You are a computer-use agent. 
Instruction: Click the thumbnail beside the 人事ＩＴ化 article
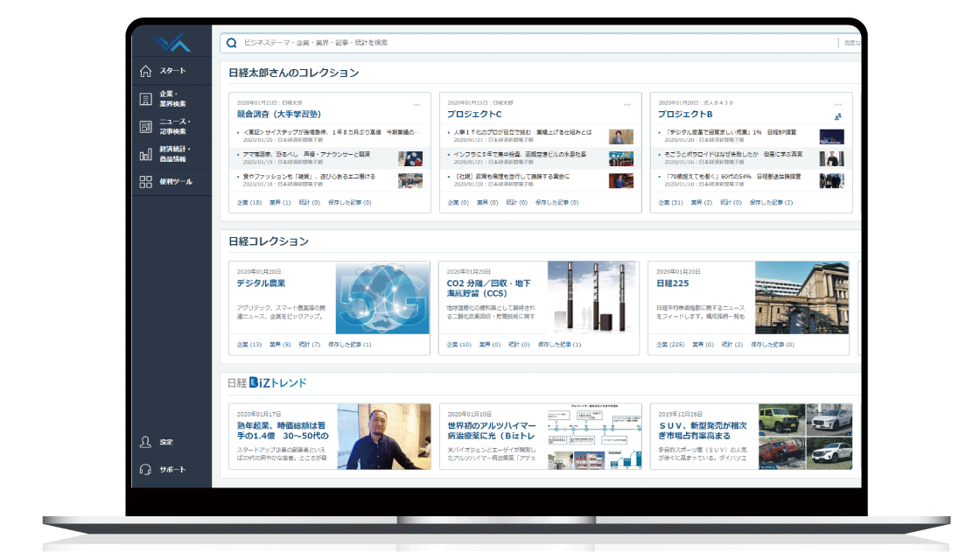coord(620,136)
